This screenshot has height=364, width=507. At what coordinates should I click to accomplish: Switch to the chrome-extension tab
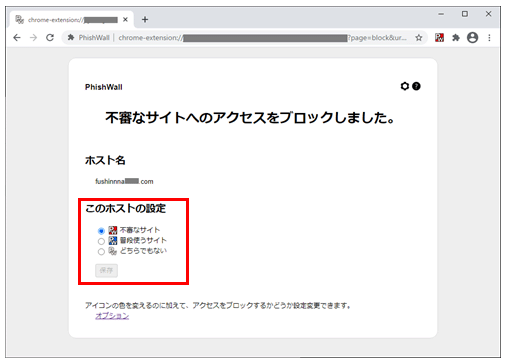pyautogui.click(x=72, y=20)
